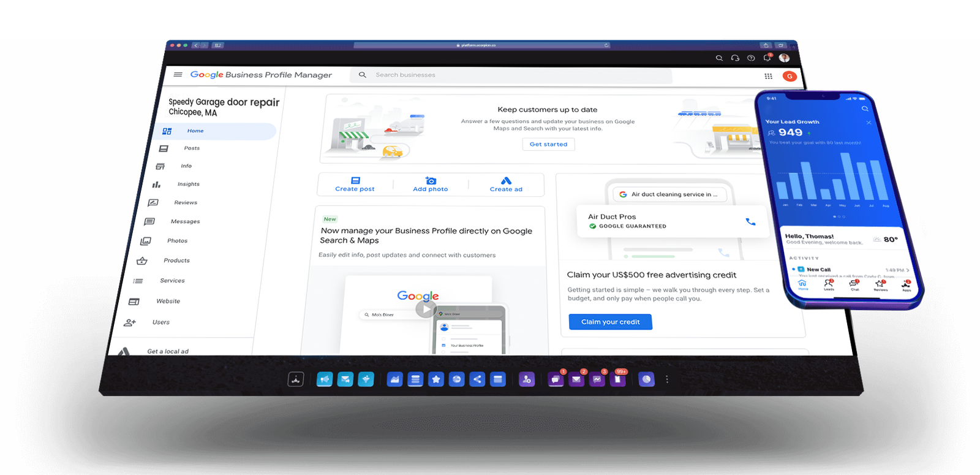Open the user profile photo in the dark bar

[x=784, y=58]
